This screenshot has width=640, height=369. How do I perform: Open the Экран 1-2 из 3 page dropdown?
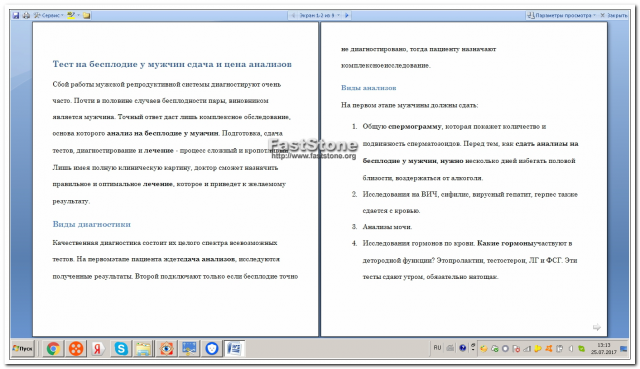coord(320,16)
